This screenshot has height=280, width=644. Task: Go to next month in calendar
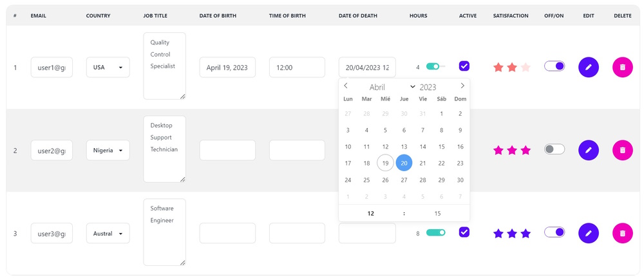[462, 86]
